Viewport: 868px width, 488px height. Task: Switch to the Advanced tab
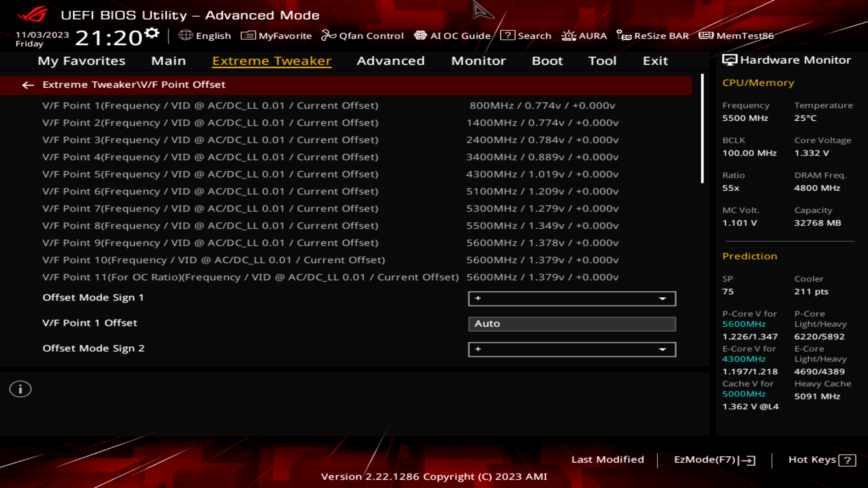pos(390,61)
